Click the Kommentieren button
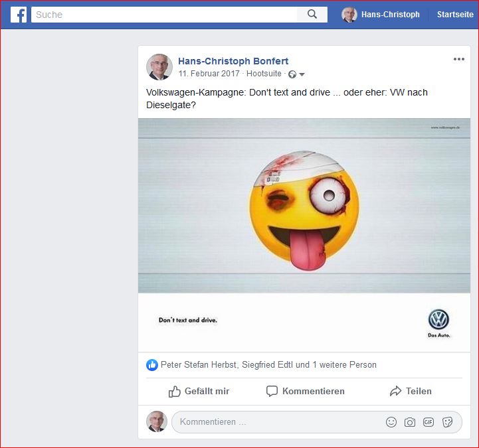The width and height of the screenshot is (479, 448). click(305, 392)
